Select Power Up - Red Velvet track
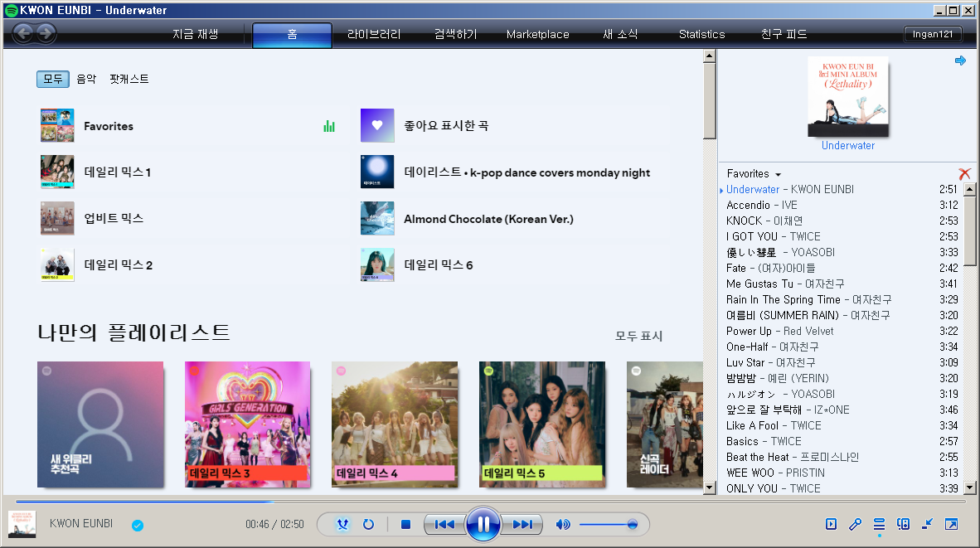Image resolution: width=980 pixels, height=548 pixels. (x=842, y=331)
